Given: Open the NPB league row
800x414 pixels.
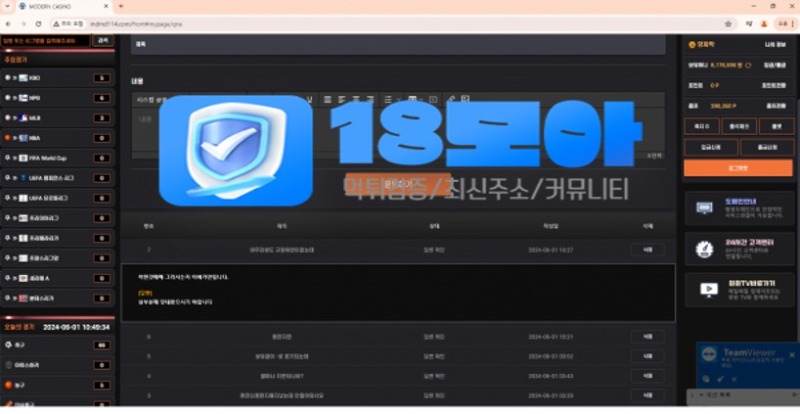Looking at the screenshot, I should [57, 98].
